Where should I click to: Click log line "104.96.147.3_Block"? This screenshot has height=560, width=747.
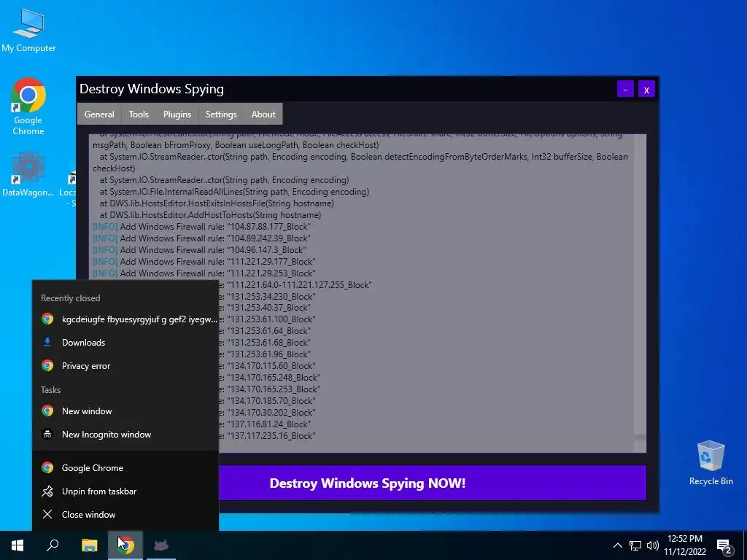tap(199, 250)
